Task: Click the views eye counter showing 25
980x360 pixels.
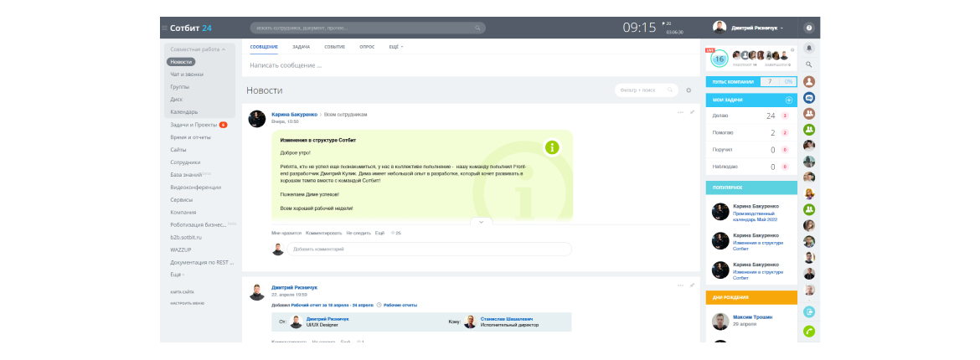Action: click(395, 233)
